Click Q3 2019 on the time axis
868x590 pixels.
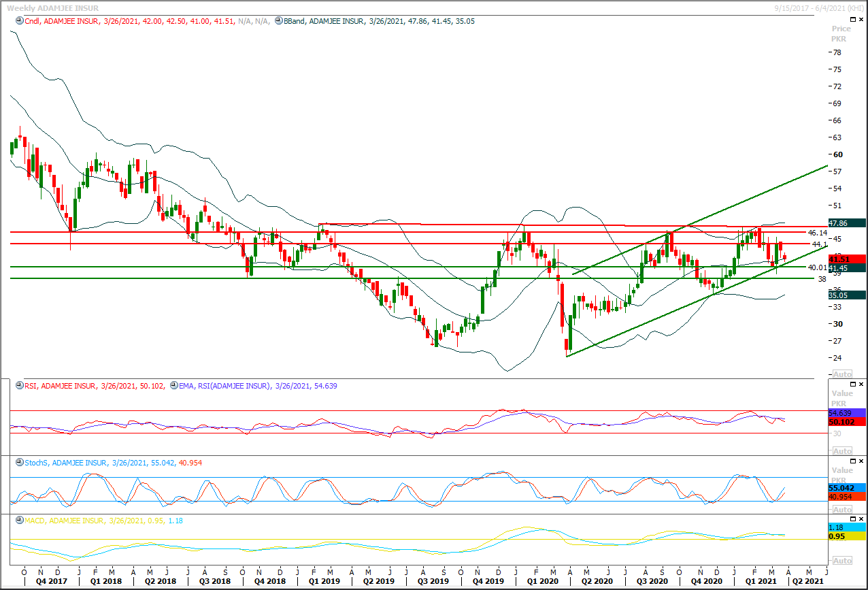pos(432,582)
